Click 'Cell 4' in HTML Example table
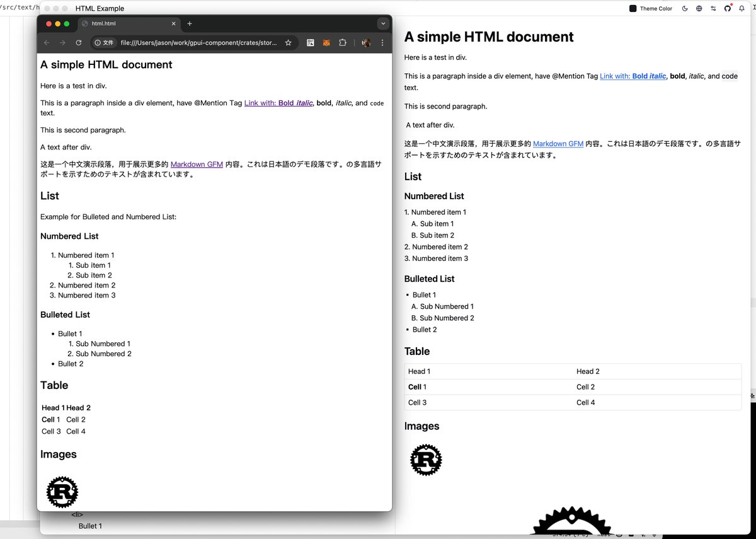Screen dimensions: 756x539 tap(586, 402)
